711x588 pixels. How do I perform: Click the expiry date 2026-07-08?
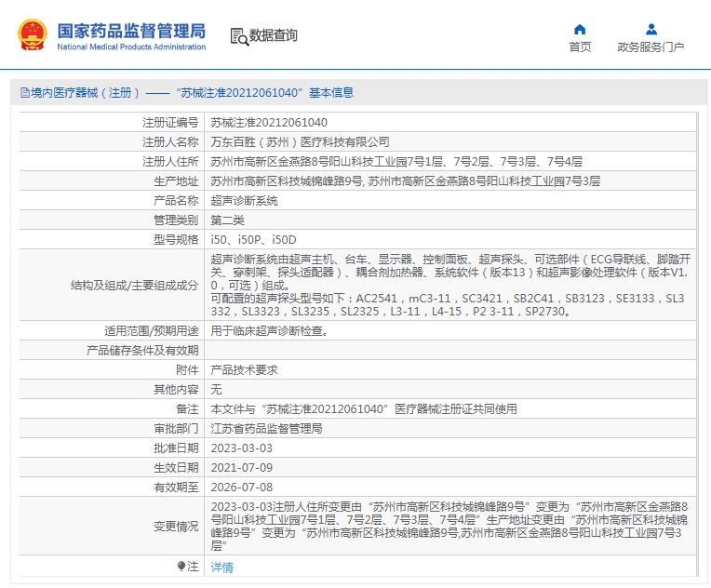(241, 487)
